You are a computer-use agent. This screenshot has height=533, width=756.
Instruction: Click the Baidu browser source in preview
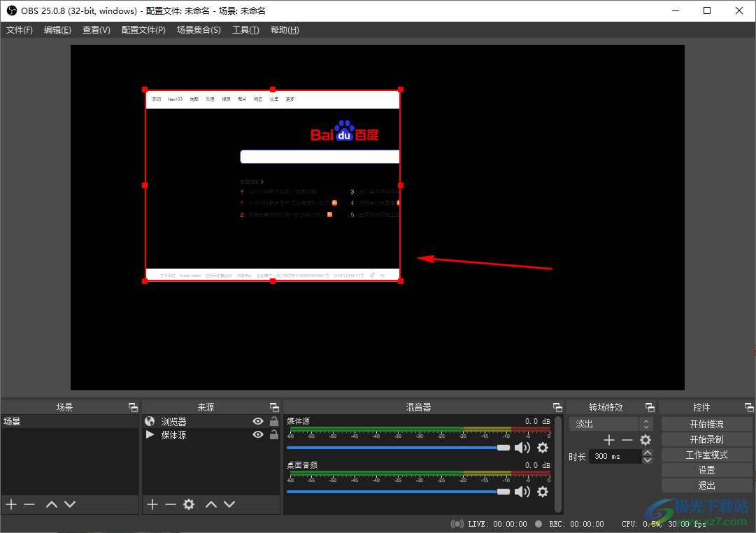pos(273,185)
